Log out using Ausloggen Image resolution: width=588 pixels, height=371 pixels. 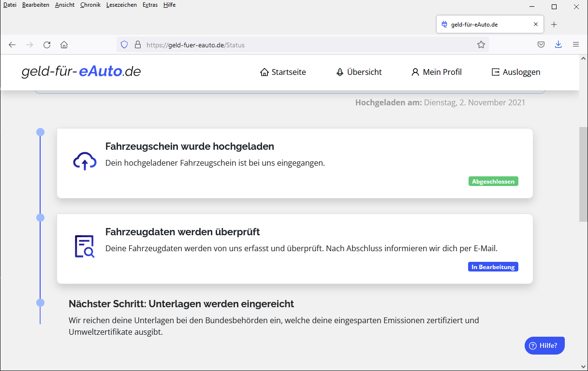coord(515,72)
